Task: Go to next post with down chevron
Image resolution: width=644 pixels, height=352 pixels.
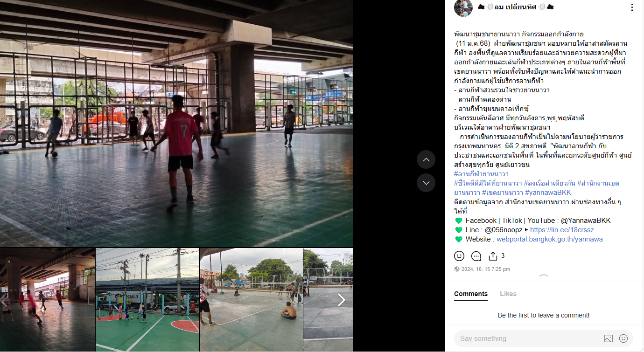Action: click(x=426, y=183)
